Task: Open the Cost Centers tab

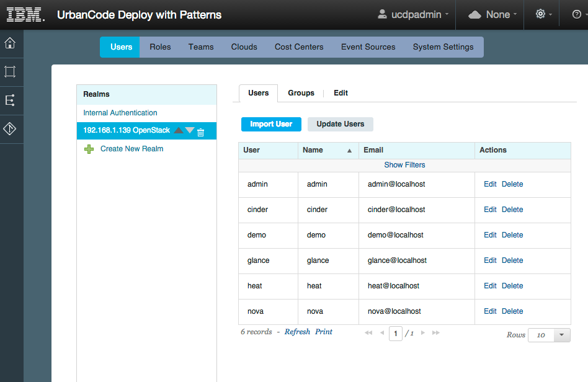Action: click(x=299, y=47)
